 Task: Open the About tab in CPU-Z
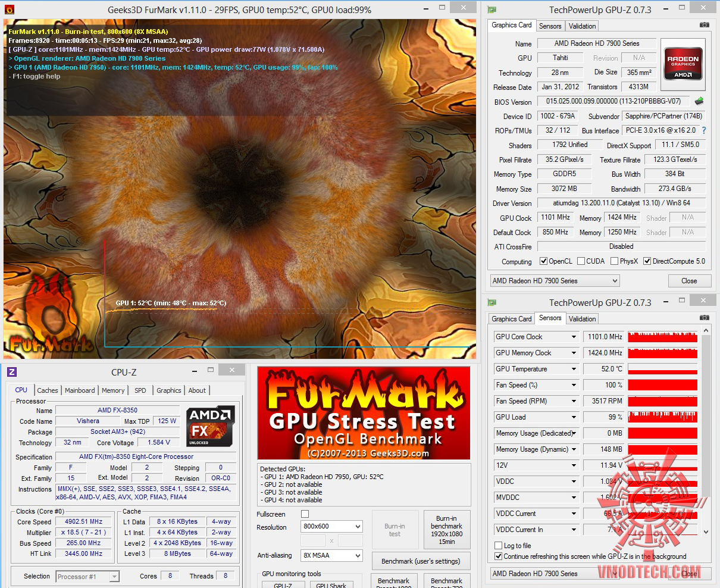pos(197,390)
